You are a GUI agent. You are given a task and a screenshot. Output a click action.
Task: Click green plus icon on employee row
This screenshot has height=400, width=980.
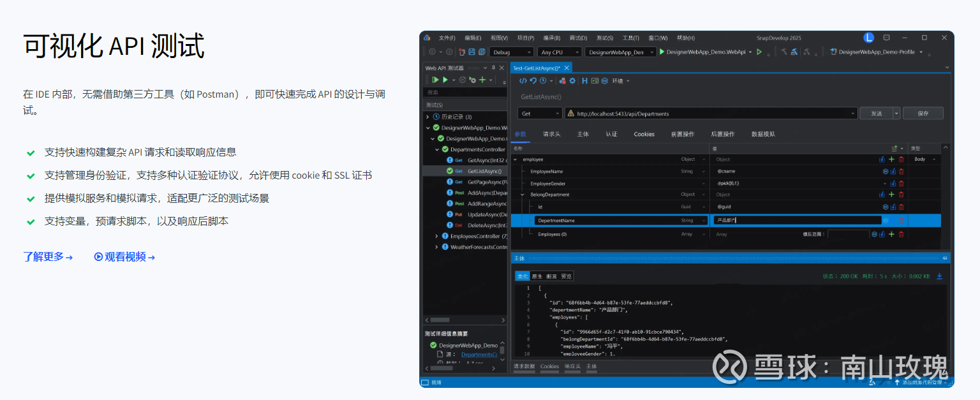(891, 159)
